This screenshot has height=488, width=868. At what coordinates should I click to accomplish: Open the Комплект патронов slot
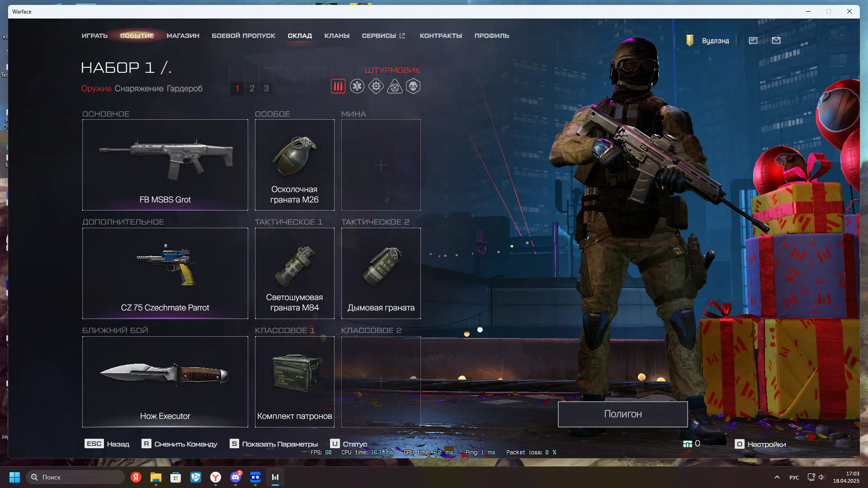[295, 382]
